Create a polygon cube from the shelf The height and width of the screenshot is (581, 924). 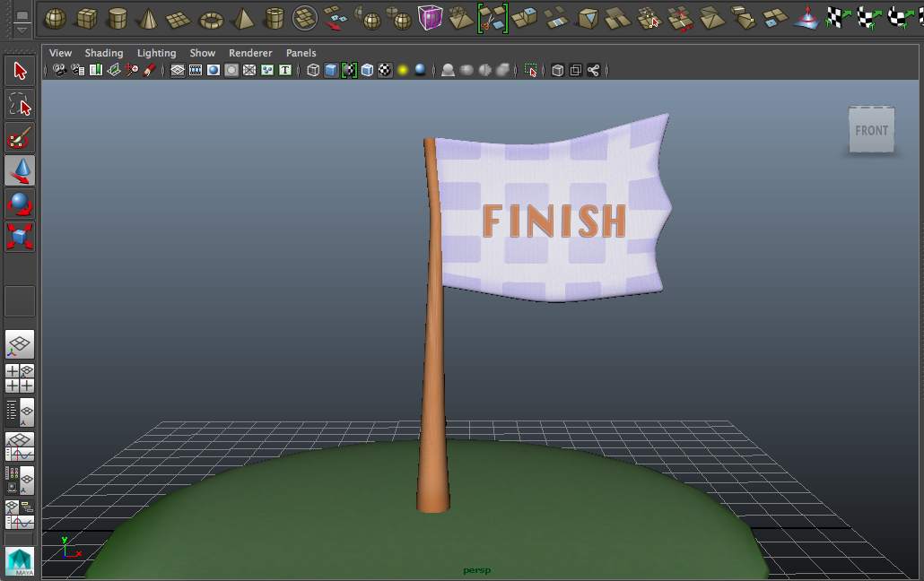87,15
